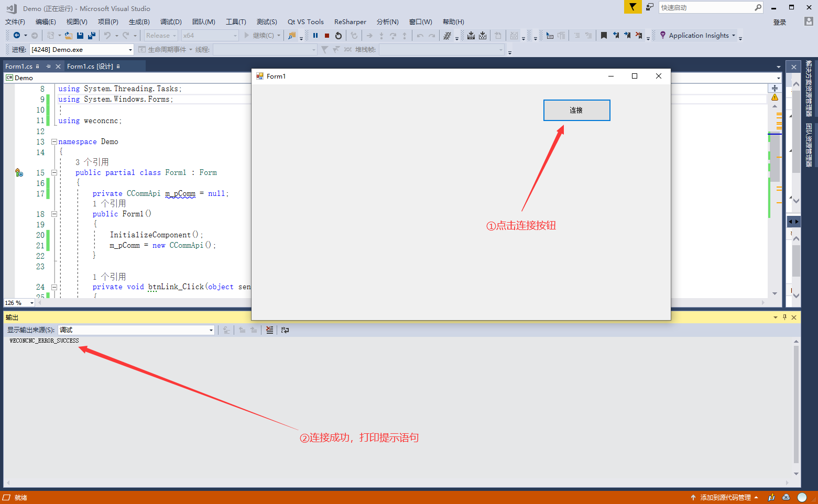The width and height of the screenshot is (818, 504).
Task: Click the Application Insights lightbulb icon
Action: tap(663, 35)
